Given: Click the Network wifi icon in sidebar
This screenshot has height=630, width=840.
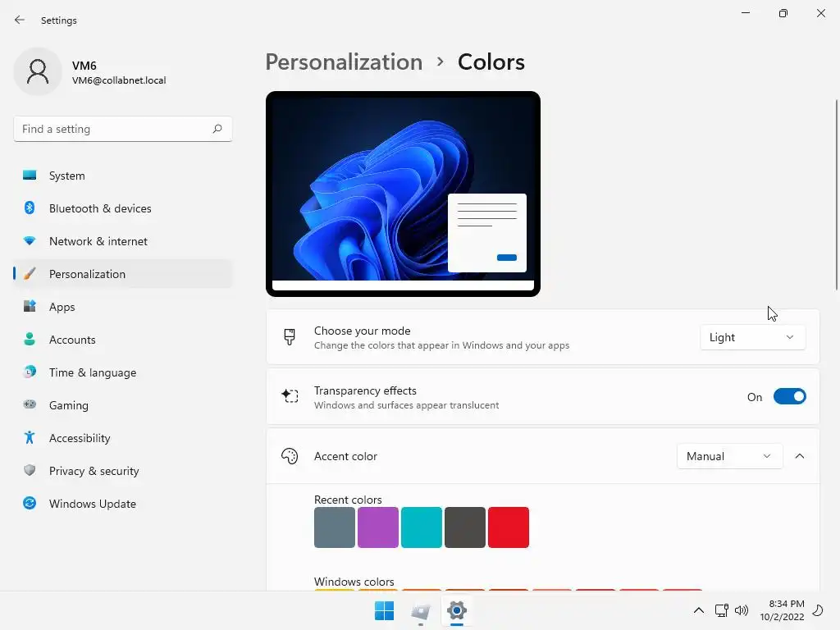Looking at the screenshot, I should [30, 240].
